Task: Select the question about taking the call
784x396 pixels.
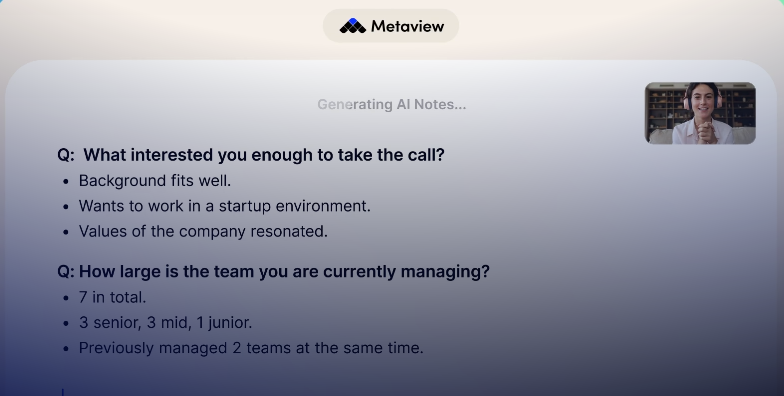Action: pos(251,155)
